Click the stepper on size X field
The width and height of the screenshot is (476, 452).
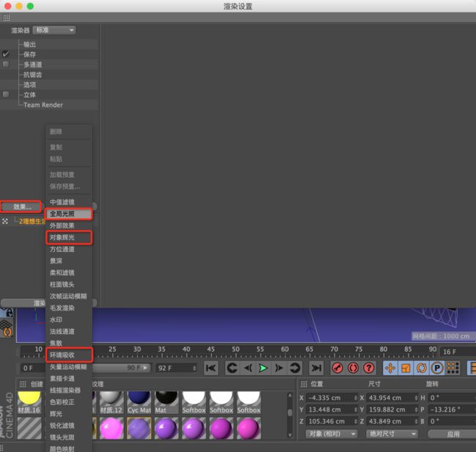click(416, 398)
